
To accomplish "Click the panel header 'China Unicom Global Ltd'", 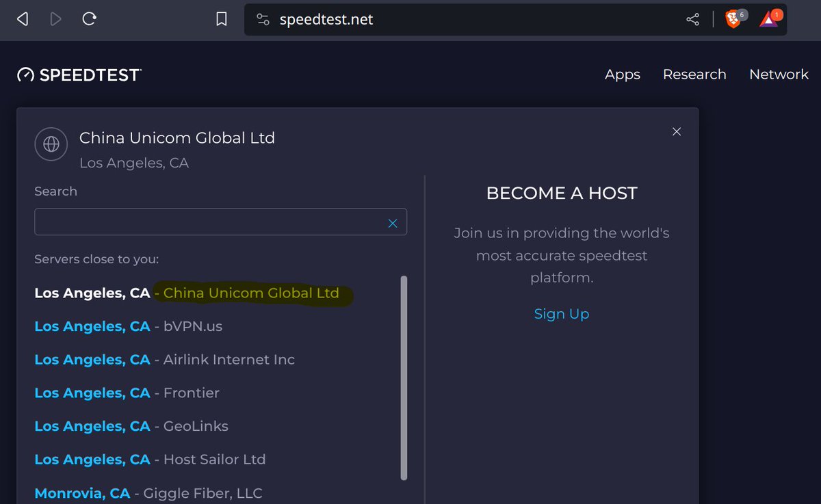I will 177,137.
